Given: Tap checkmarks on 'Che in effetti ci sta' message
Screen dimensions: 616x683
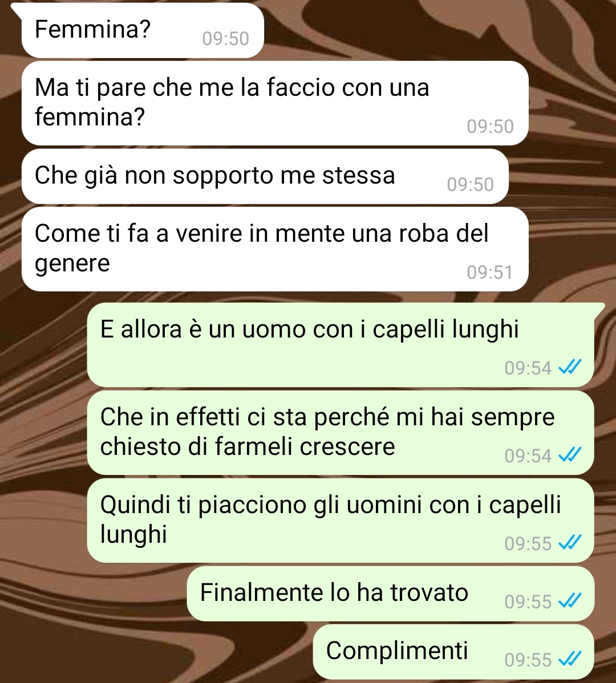Looking at the screenshot, I should click(570, 455).
